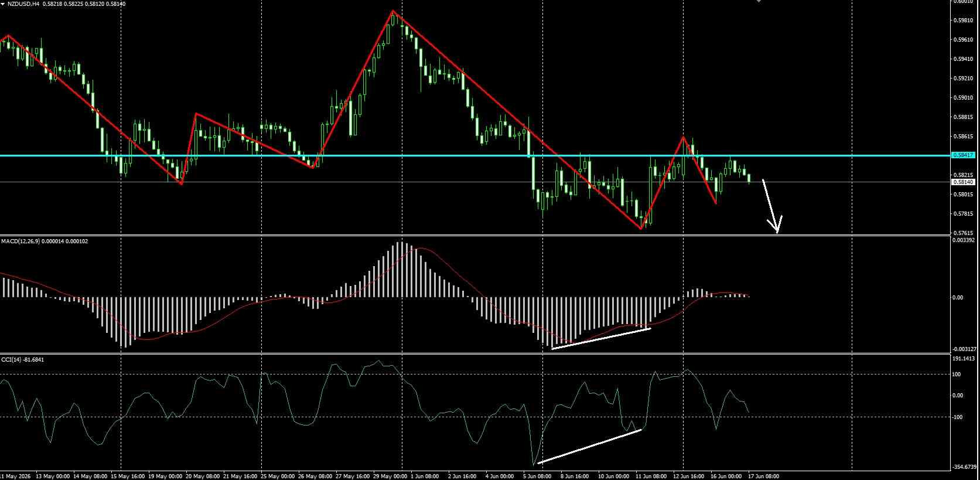Click the 0.59810 price scale label
Viewport: 980px width, 480px height.
click(x=964, y=21)
